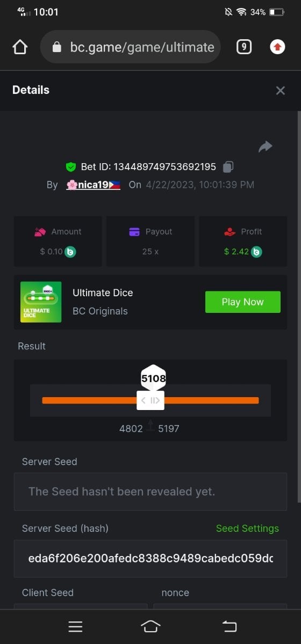Viewport: 301px width, 644px height.
Task: Tap the Profit amount currency icon
Action: pos(257,251)
